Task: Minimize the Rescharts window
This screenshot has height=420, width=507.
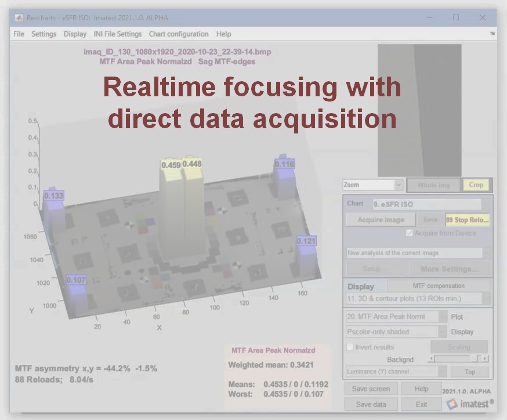Action: [x=429, y=18]
